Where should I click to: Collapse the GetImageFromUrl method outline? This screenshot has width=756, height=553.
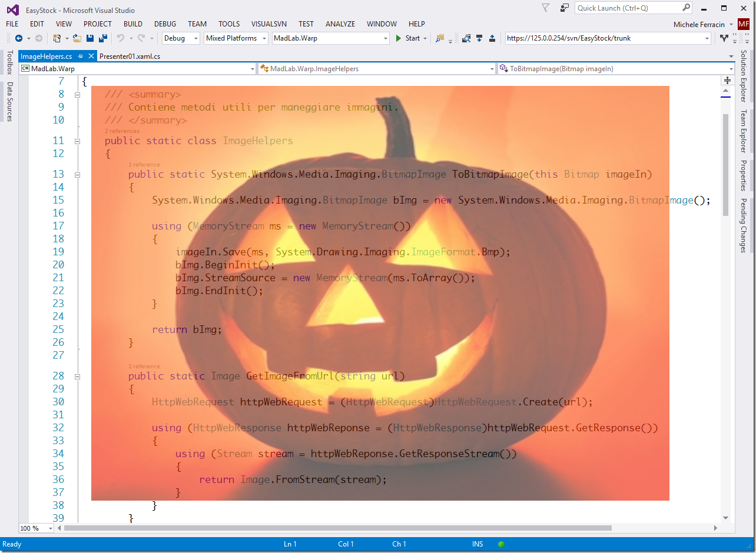coord(78,377)
